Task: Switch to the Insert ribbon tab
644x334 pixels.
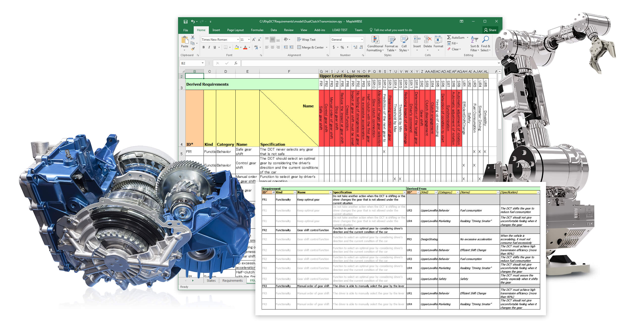Action: [216, 30]
